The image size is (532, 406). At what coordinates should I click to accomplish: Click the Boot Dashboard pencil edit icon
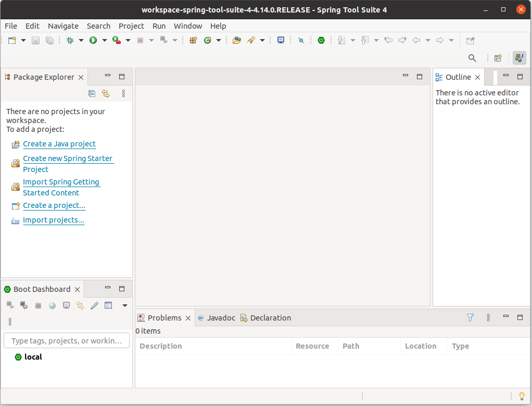[x=94, y=305]
